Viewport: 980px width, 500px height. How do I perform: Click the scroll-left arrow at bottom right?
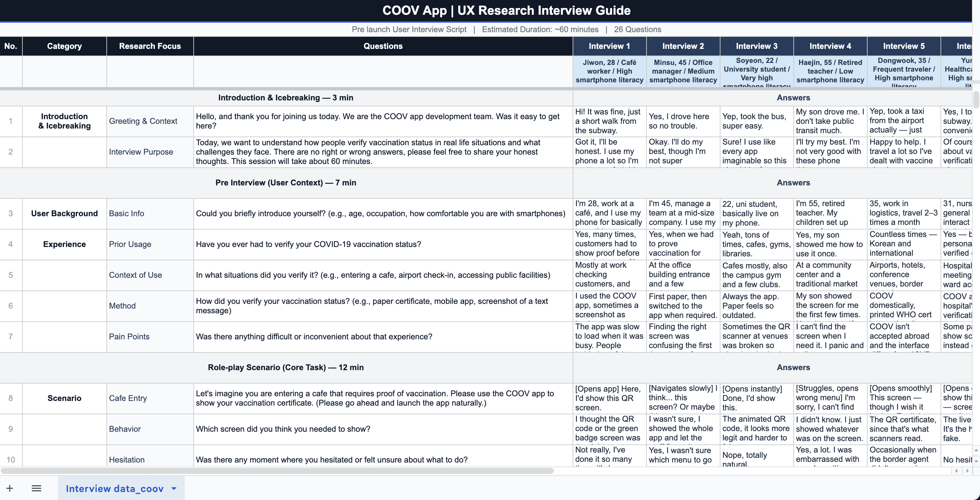956,471
